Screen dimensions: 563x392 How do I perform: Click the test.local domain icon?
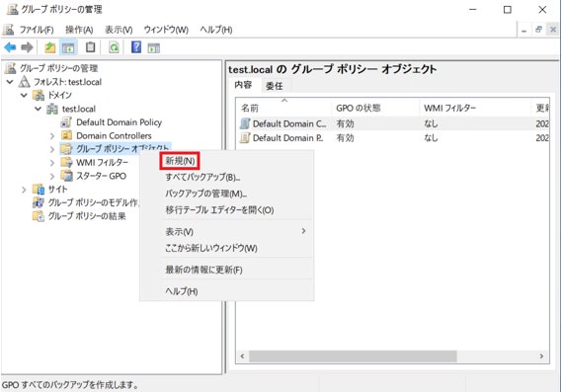[x=52, y=109]
